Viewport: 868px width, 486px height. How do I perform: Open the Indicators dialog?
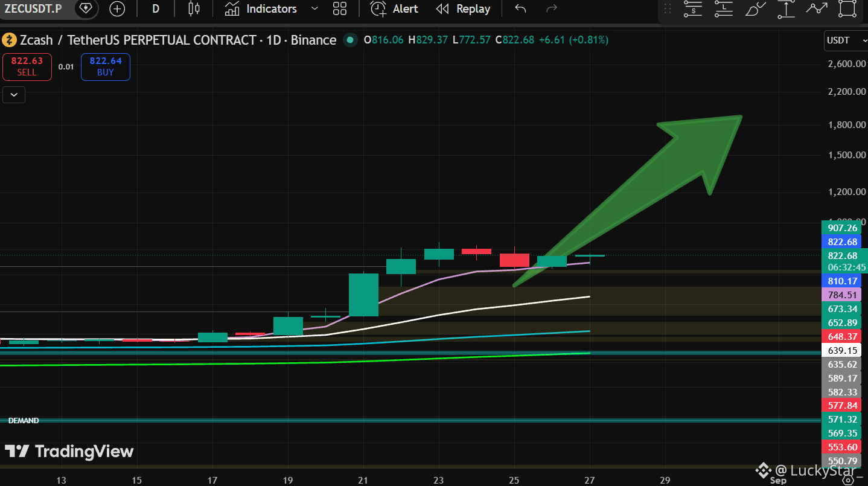pos(261,8)
